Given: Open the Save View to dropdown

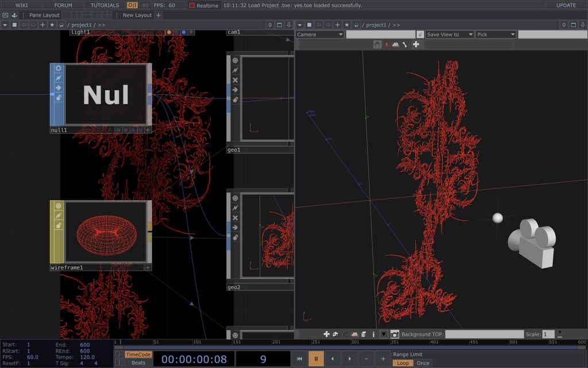Looking at the screenshot, I should [450, 34].
